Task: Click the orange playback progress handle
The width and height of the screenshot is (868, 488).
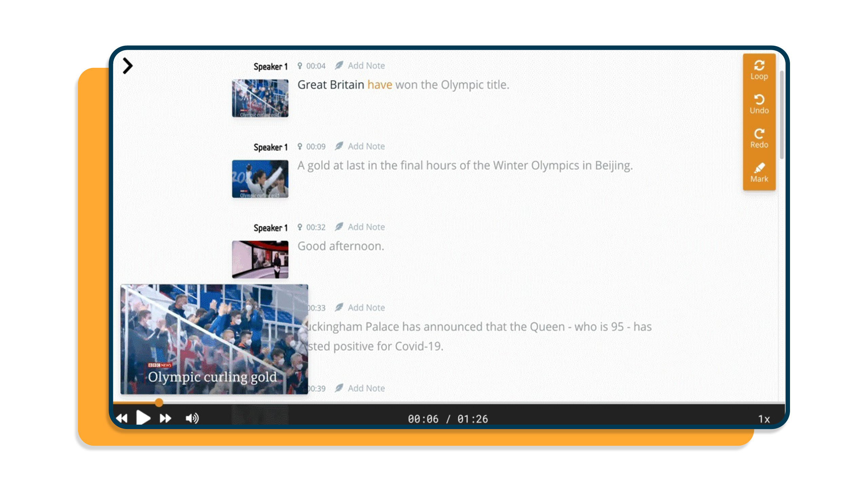Action: [x=159, y=402]
